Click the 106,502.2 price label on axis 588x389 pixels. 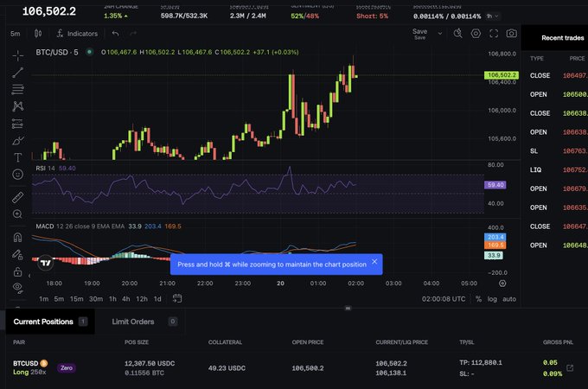pyautogui.click(x=502, y=75)
